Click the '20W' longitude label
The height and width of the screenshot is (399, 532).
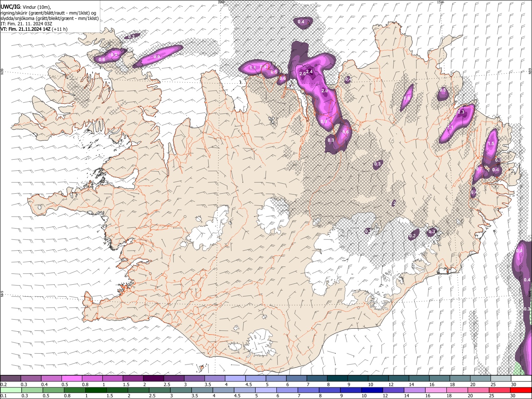click(x=221, y=2)
